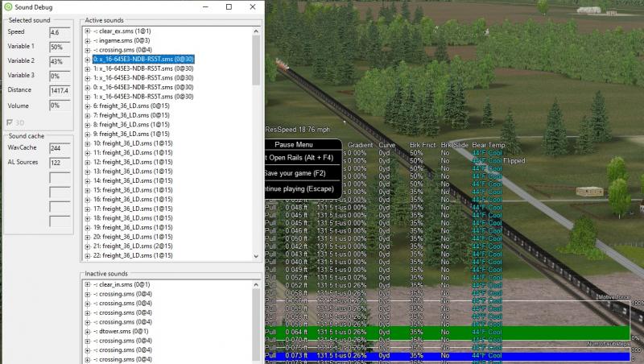Click the Active sounds scrollbar thumb
Viewport: 644px width, 364px height.
(256, 60)
